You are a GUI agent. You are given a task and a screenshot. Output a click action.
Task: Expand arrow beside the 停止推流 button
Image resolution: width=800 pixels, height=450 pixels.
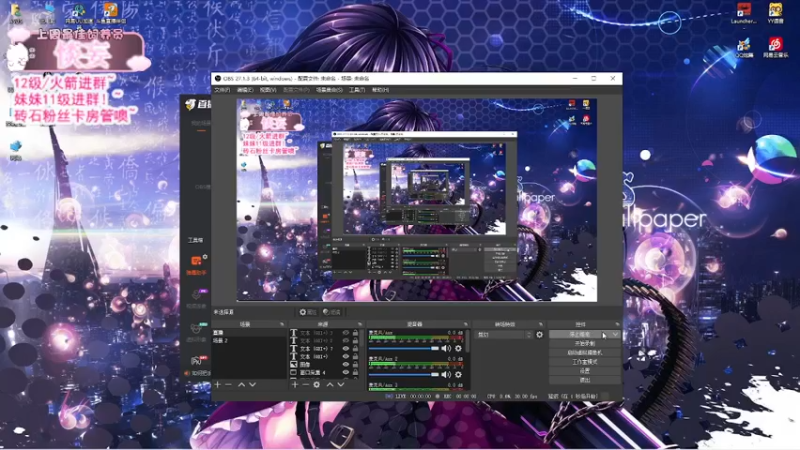pos(615,335)
